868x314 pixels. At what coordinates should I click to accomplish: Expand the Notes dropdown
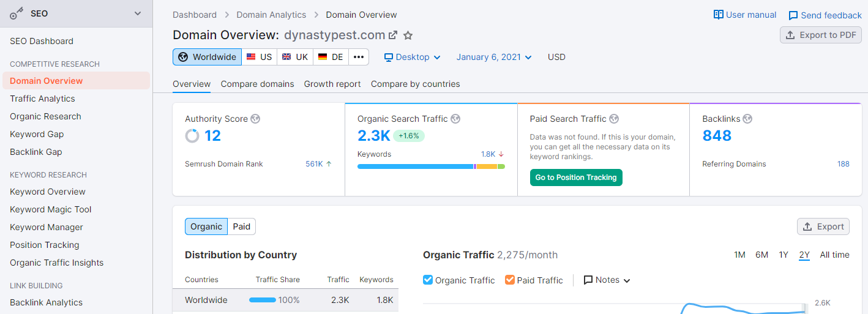pos(607,280)
